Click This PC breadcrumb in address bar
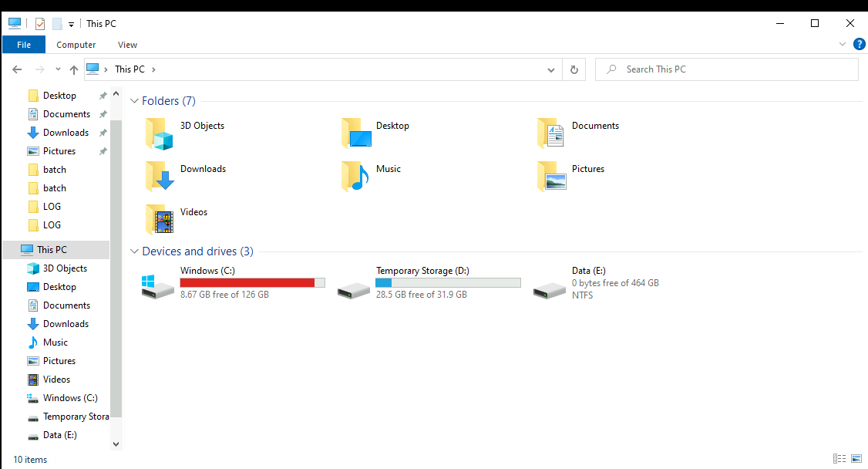This screenshot has width=868, height=469. pos(130,69)
